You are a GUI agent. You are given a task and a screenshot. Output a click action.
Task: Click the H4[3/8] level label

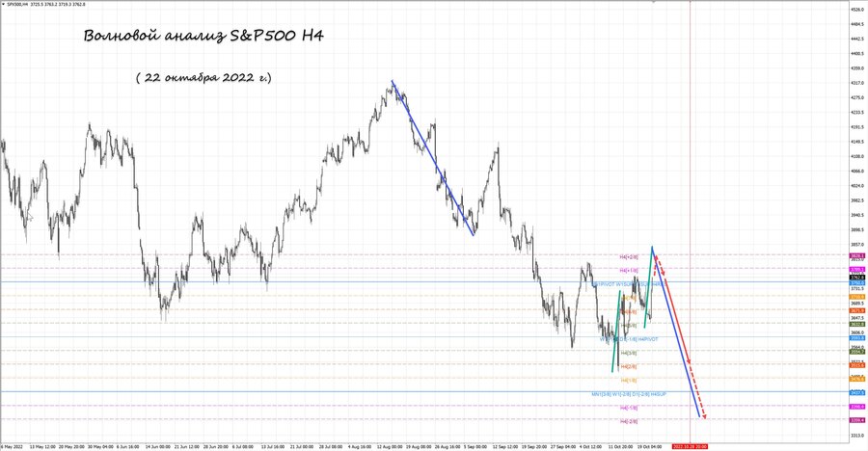pos(628,353)
